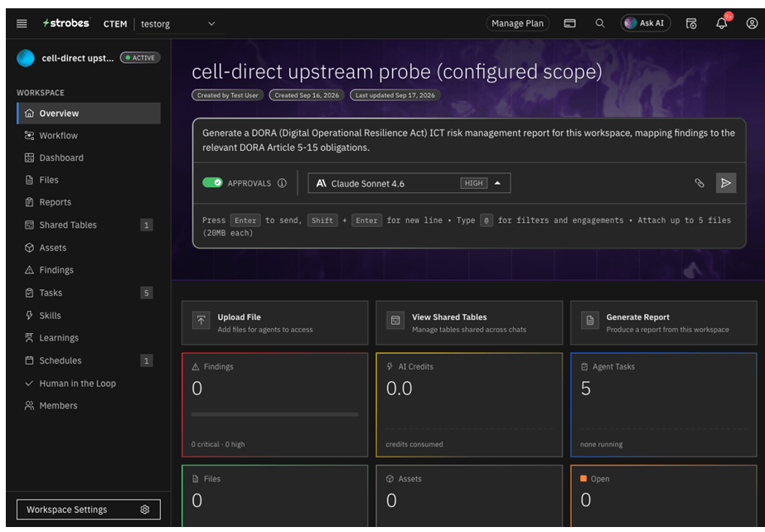This screenshot has width=765, height=532.
Task: Click the 'Created by Test User' tag
Action: coord(227,95)
